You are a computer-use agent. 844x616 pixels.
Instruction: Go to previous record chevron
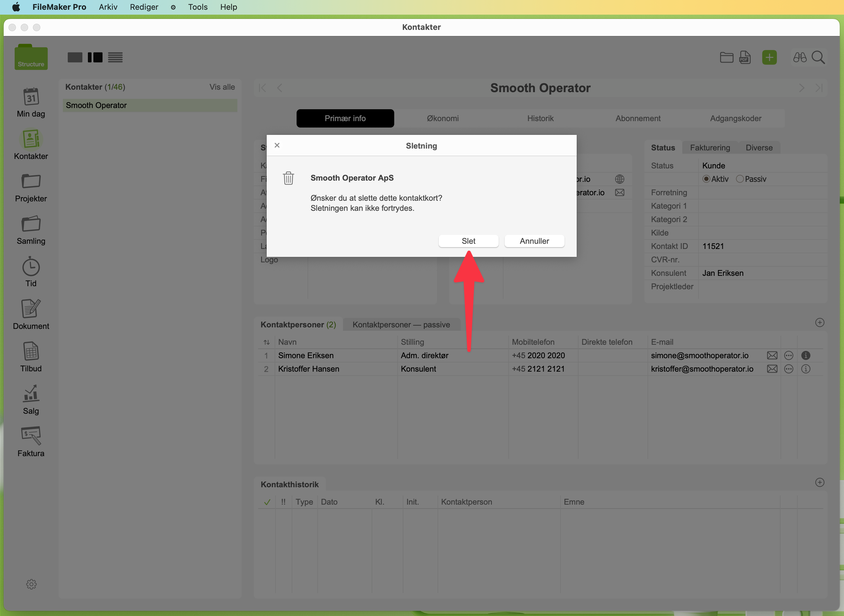pos(280,88)
